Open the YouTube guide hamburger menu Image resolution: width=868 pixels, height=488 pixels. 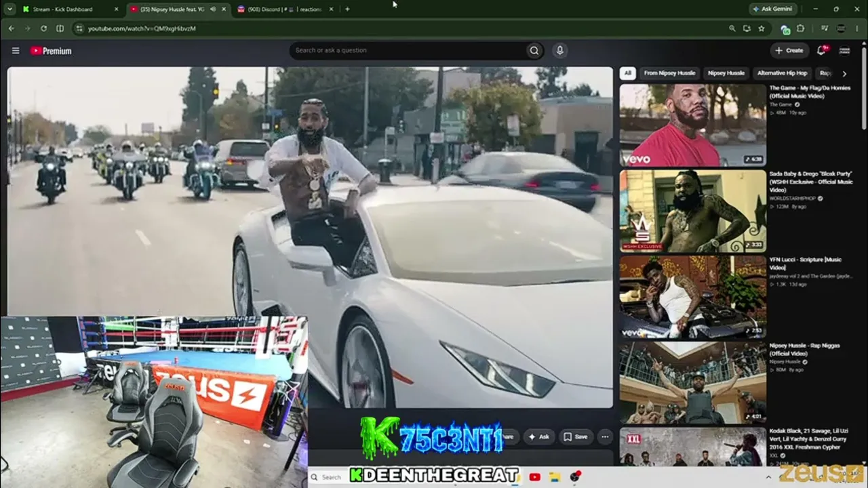tap(15, 50)
